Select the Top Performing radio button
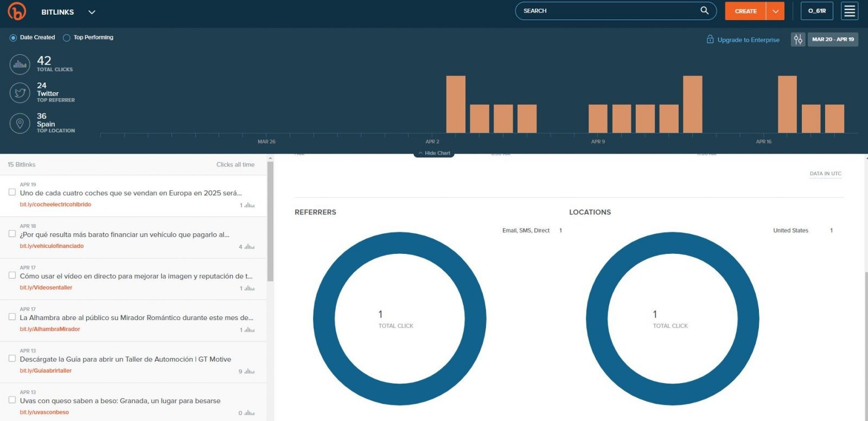Viewport: 868px width, 421px height. pyautogui.click(x=67, y=38)
